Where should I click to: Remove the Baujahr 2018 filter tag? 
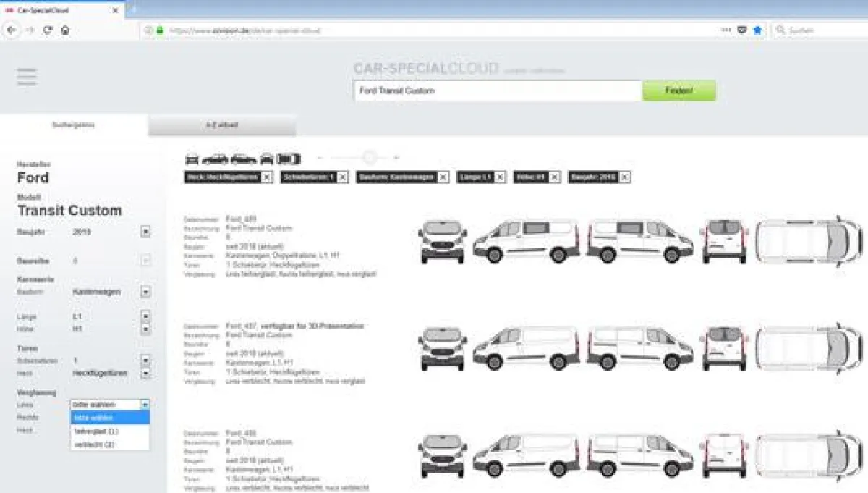(x=625, y=177)
